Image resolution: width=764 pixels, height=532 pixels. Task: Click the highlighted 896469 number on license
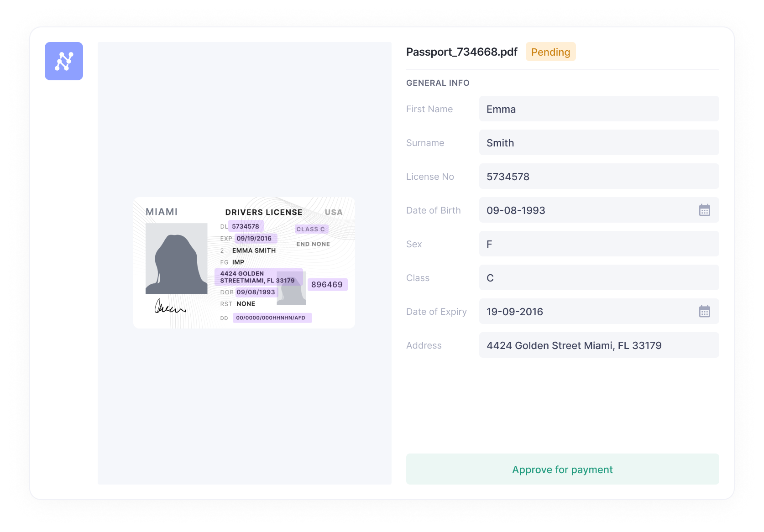[327, 285]
